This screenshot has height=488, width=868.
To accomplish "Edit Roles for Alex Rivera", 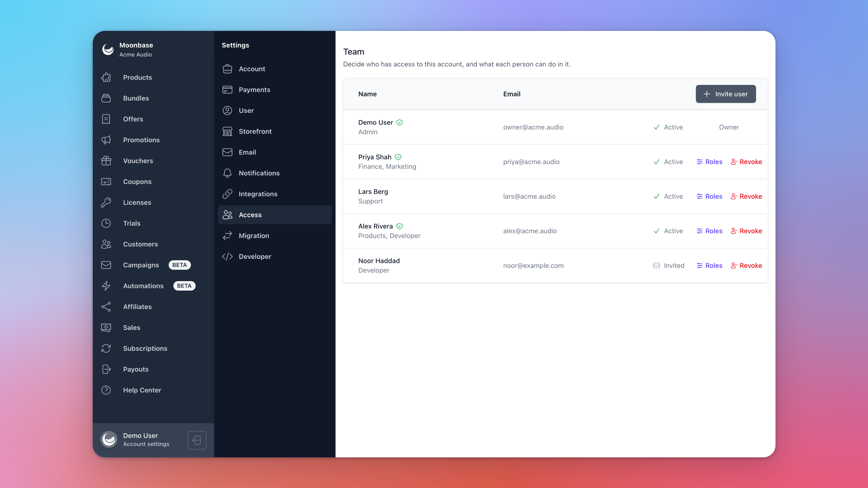I will (x=709, y=231).
